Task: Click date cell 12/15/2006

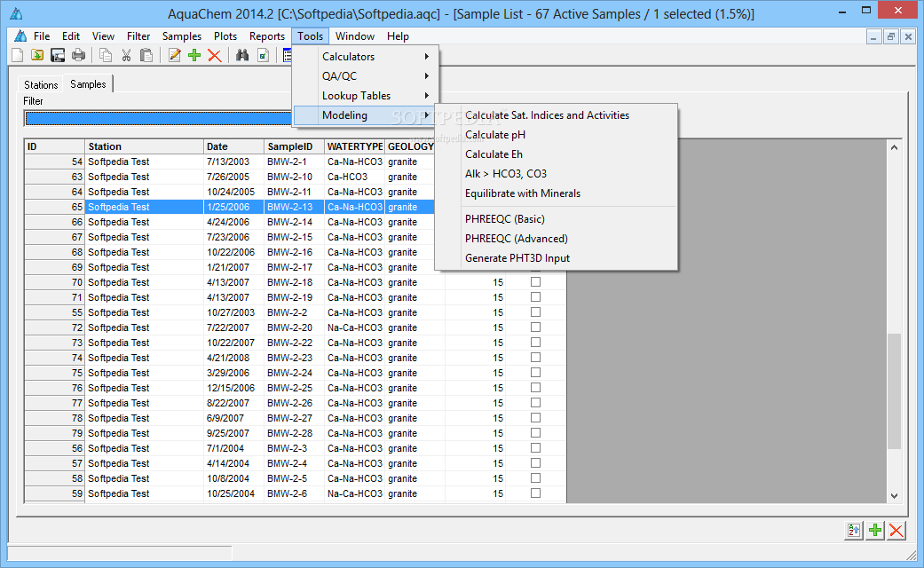Action: point(233,388)
